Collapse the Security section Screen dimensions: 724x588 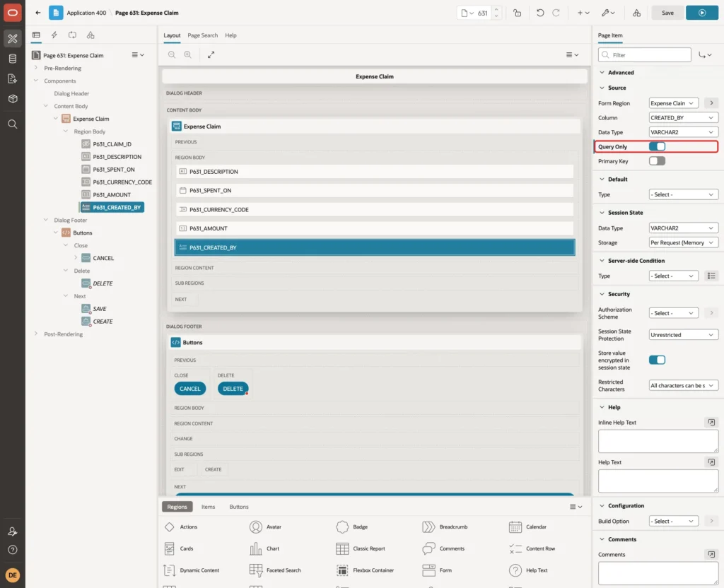(x=602, y=294)
